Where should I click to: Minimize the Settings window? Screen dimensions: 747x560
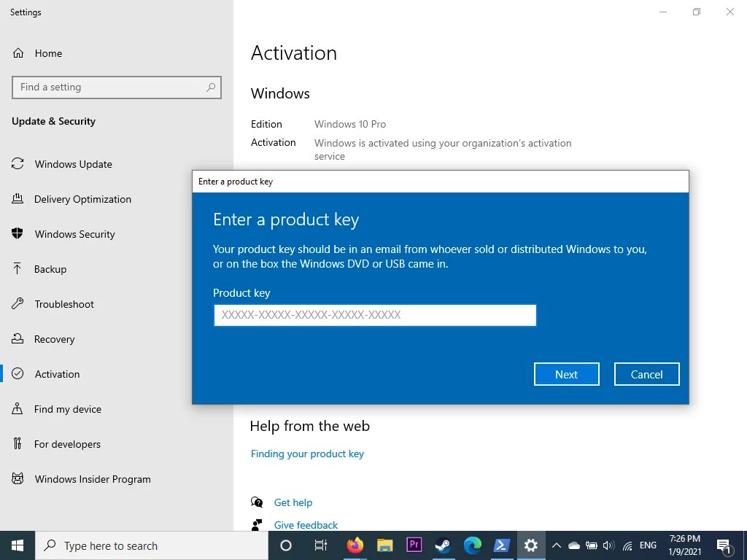(x=663, y=12)
